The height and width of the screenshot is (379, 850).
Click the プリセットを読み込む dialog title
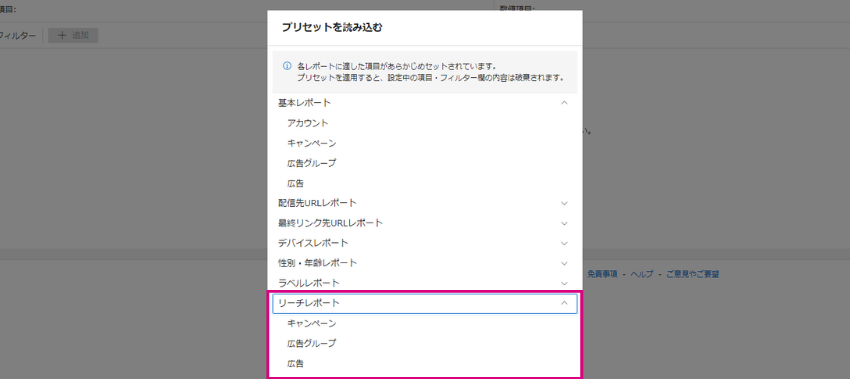(x=332, y=28)
